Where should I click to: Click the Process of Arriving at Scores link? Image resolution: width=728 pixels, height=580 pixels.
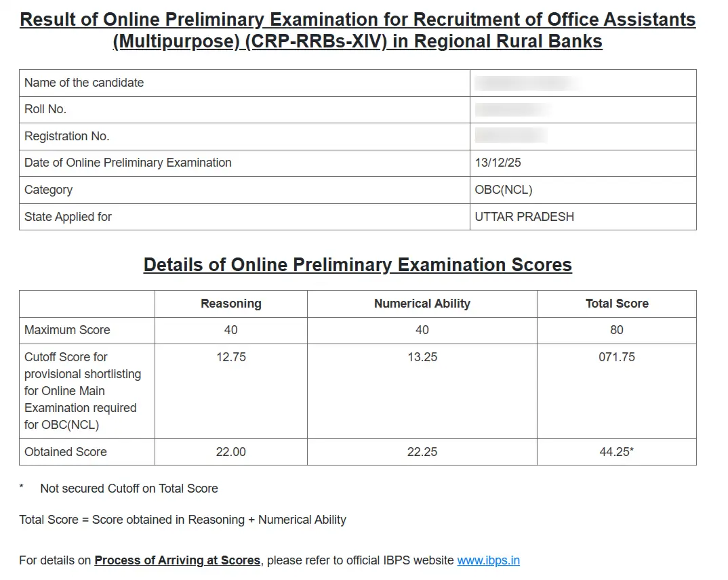tap(179, 560)
